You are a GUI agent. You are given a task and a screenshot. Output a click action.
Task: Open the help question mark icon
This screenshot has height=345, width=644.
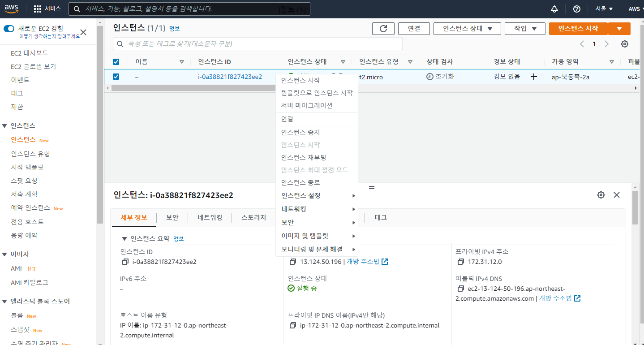[x=577, y=9]
